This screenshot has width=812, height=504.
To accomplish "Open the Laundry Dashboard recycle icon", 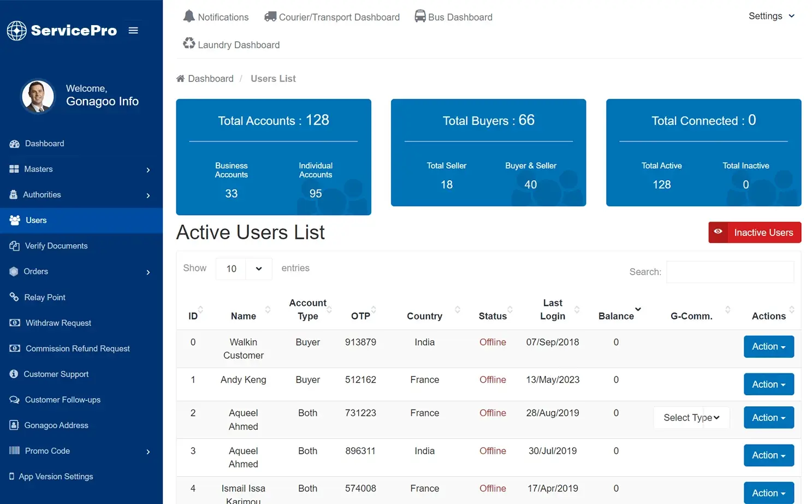I will (x=189, y=43).
